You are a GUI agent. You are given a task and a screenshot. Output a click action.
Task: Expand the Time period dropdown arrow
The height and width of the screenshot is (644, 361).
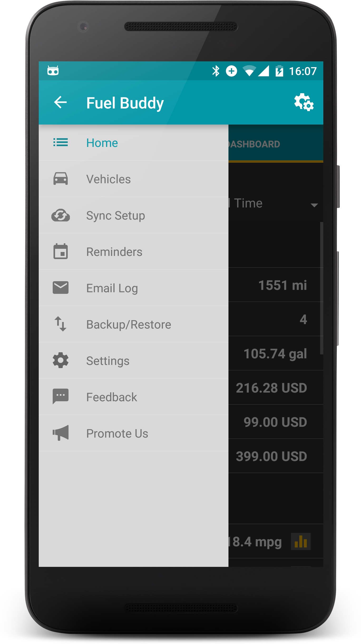click(314, 205)
